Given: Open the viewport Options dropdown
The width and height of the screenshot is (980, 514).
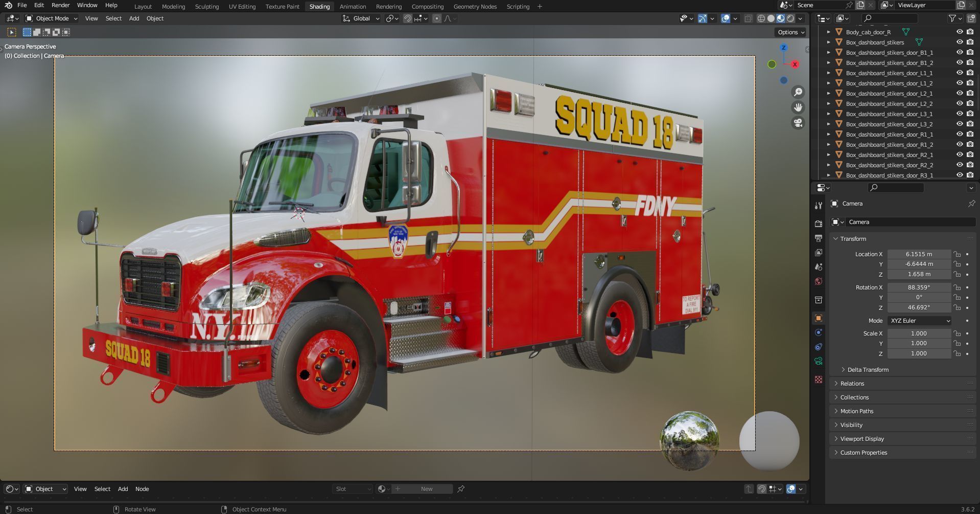Looking at the screenshot, I should click(791, 32).
